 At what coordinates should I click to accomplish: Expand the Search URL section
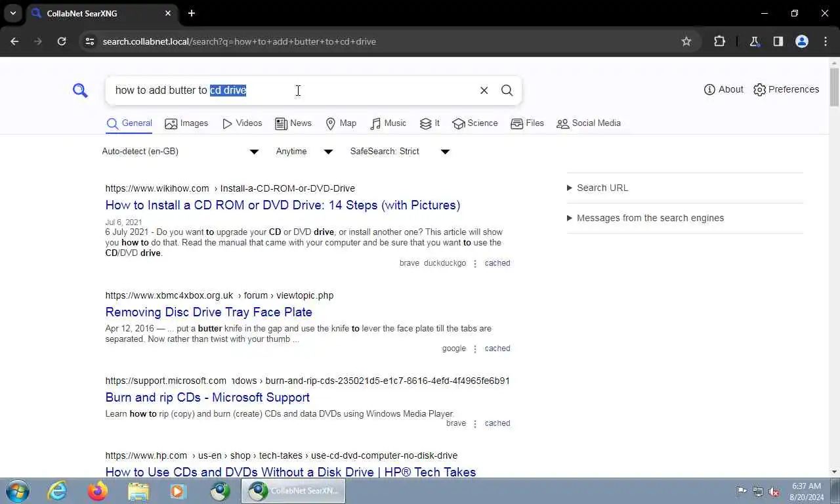pos(597,188)
